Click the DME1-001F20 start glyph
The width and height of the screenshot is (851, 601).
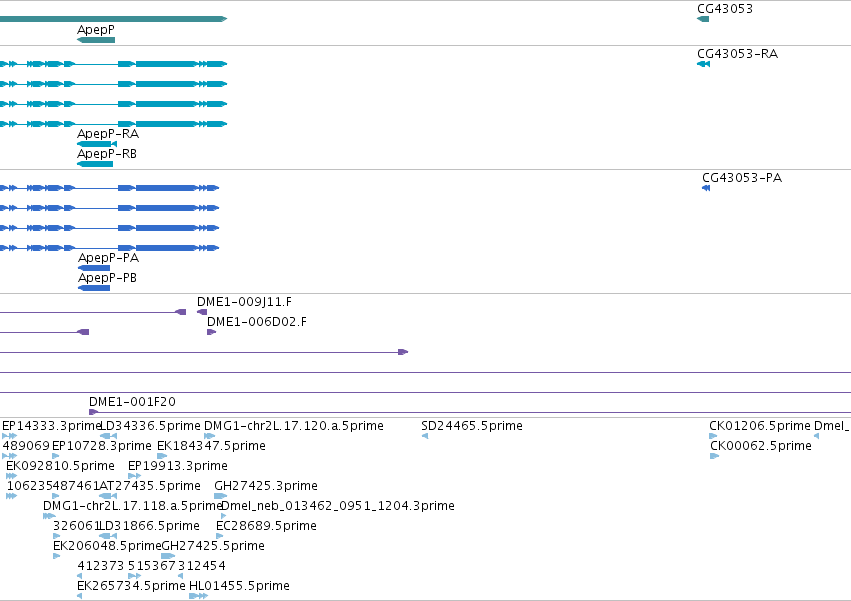click(x=93, y=412)
